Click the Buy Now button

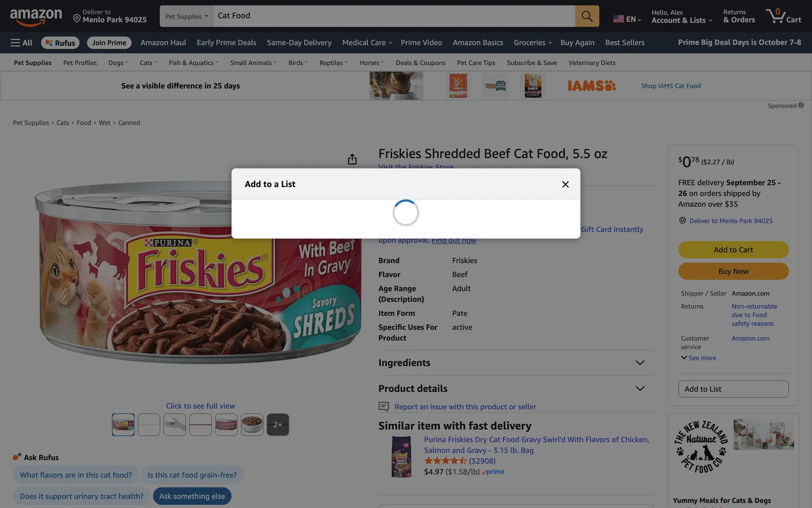pos(733,271)
